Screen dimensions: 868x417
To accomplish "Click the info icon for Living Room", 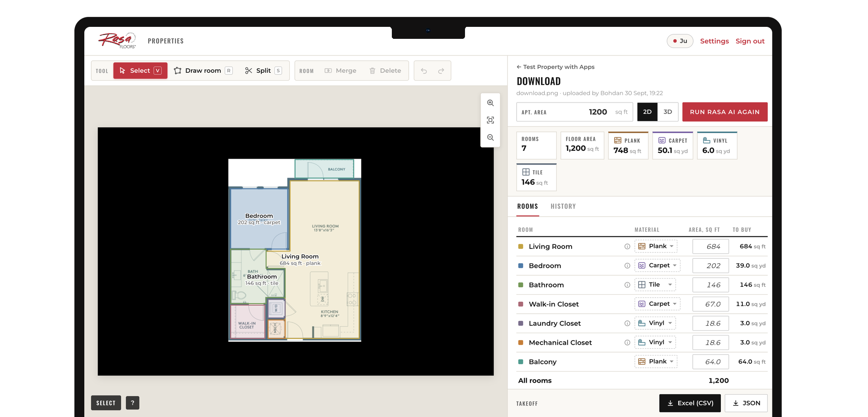I will click(627, 247).
